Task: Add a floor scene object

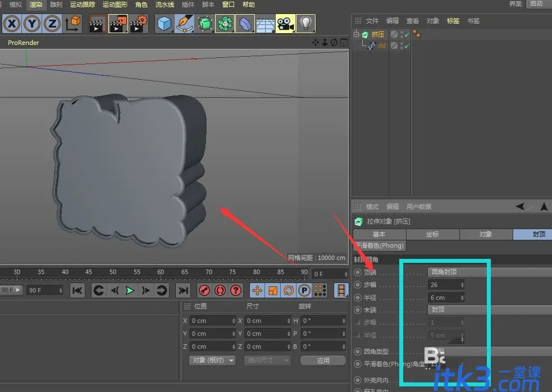Action: [x=265, y=24]
